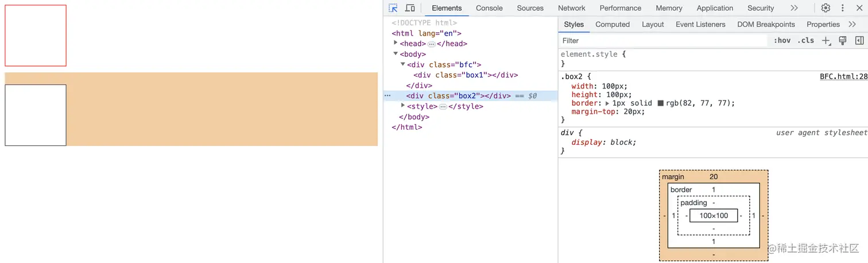868x263 pixels.
Task: Toggle computed styles sidebar icon
Action: coord(859,41)
